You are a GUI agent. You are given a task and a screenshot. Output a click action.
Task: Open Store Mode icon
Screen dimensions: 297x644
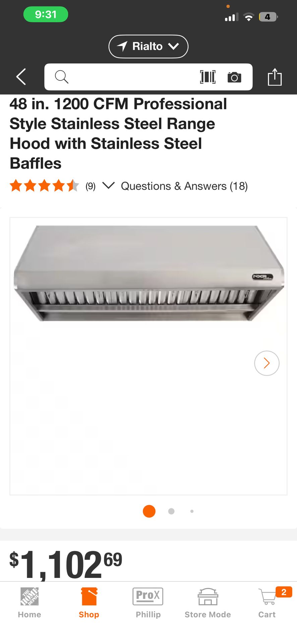pos(208,603)
